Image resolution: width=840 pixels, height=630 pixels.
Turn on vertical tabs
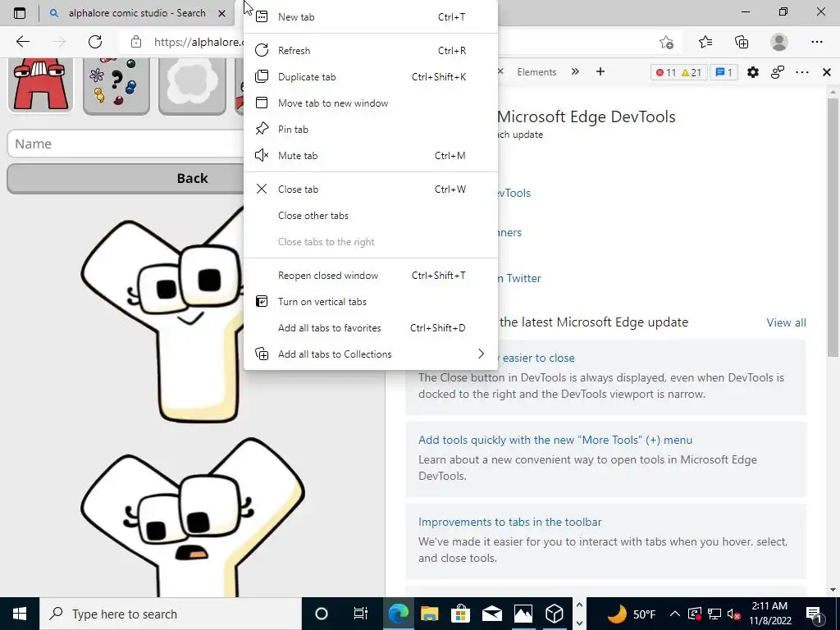[x=371, y=302]
